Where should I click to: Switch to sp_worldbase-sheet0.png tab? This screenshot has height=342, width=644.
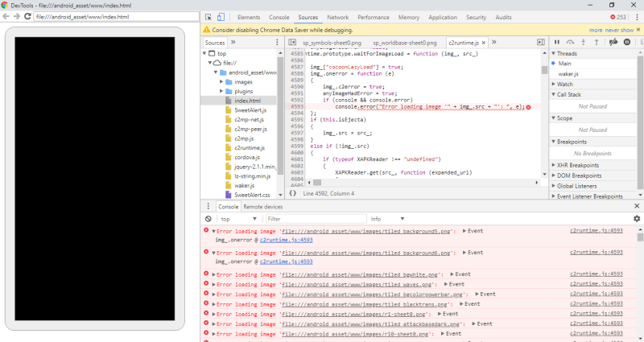(x=405, y=43)
